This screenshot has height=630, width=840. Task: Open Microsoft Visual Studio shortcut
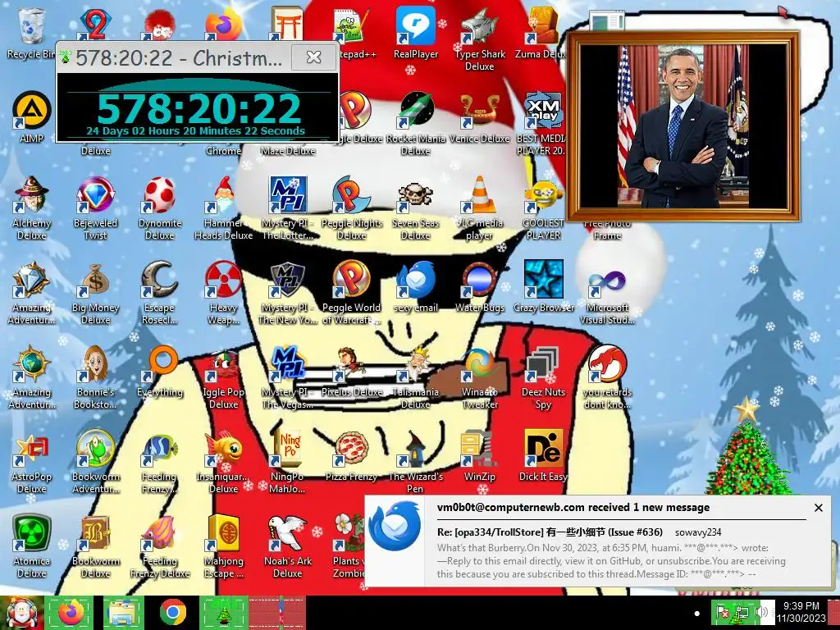607,279
